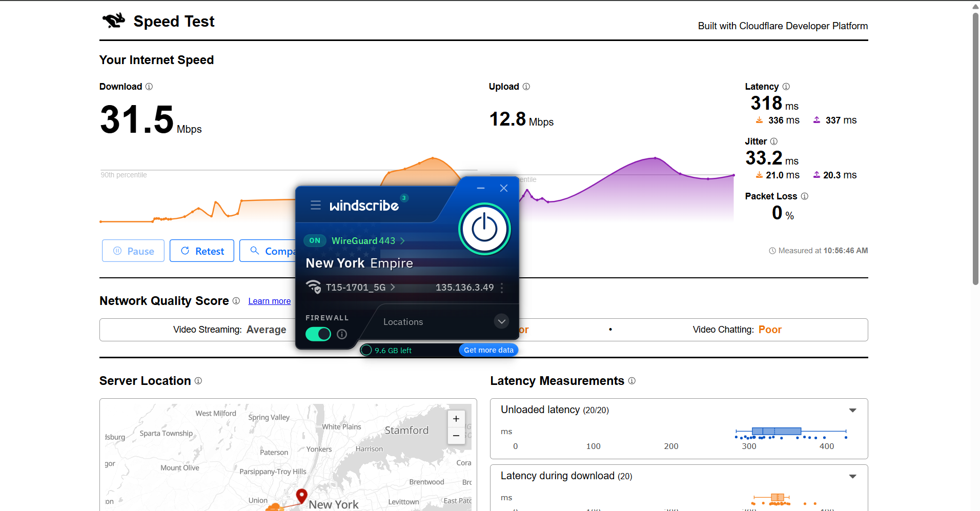Show info for Network Quality Score

[236, 301]
